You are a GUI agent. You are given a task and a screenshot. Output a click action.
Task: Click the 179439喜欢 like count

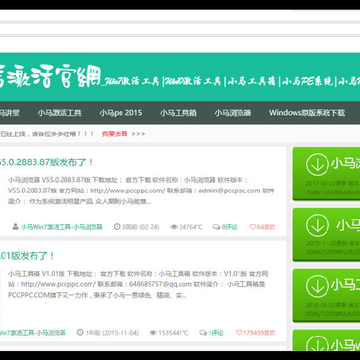(259, 333)
